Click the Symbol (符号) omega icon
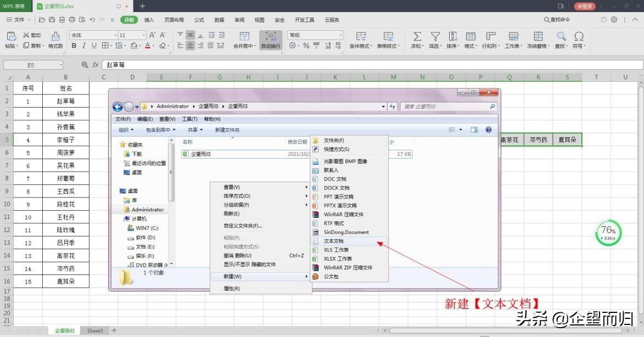This screenshot has width=644, height=337. point(579,36)
